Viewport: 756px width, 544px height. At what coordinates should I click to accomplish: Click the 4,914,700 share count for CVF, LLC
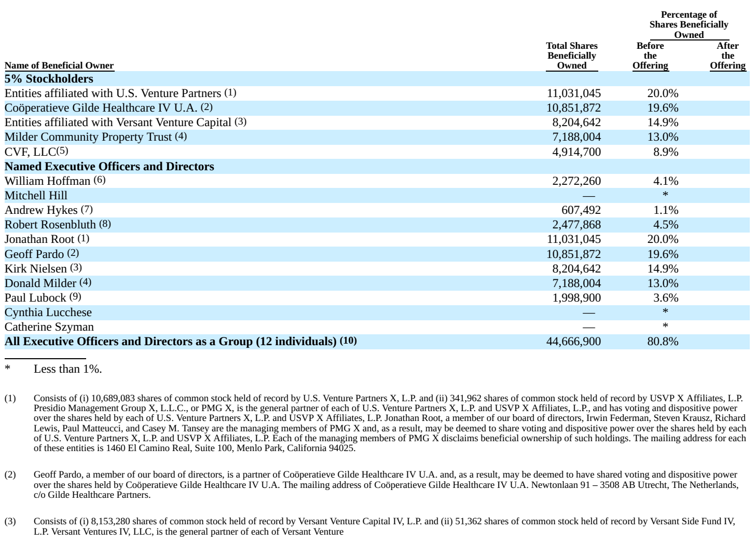[x=576, y=152]
